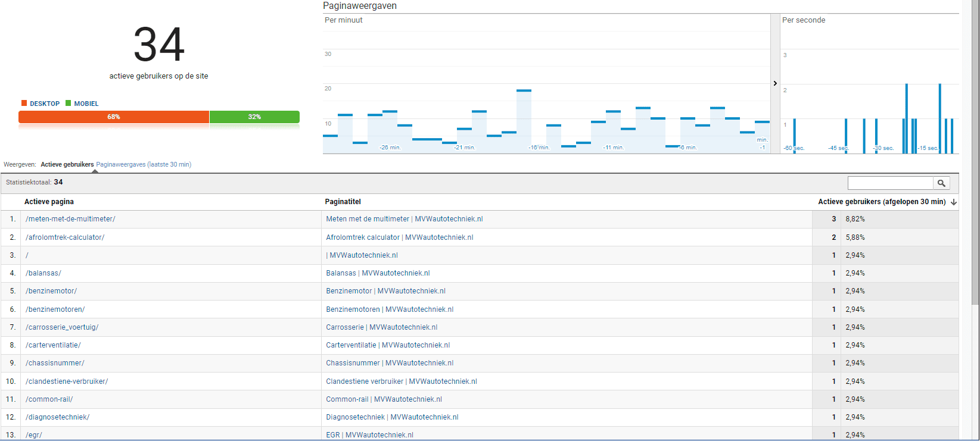
Task: Select the Actieve gebruikers view tab
Action: point(67,165)
